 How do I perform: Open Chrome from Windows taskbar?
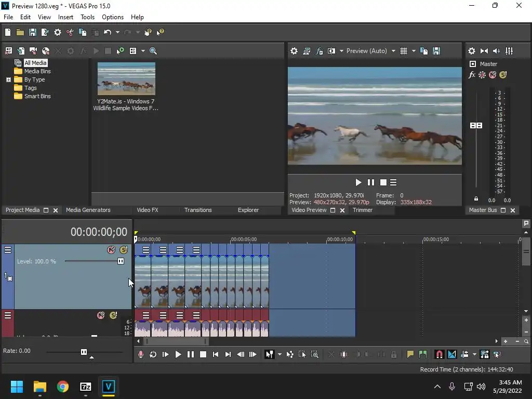63,387
